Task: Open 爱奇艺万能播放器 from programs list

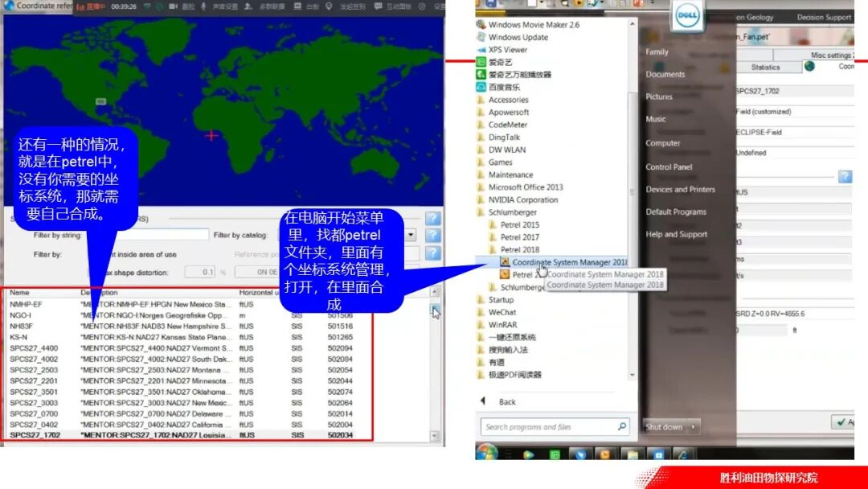Action: [x=514, y=74]
